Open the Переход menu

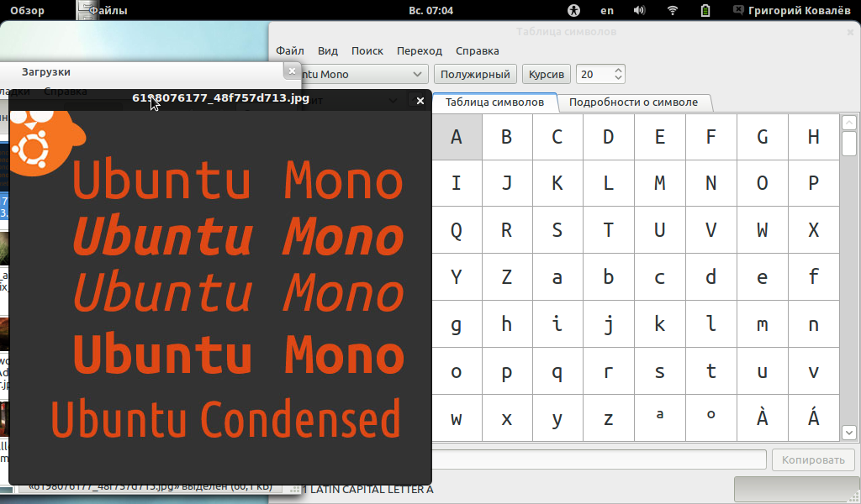pyautogui.click(x=420, y=50)
